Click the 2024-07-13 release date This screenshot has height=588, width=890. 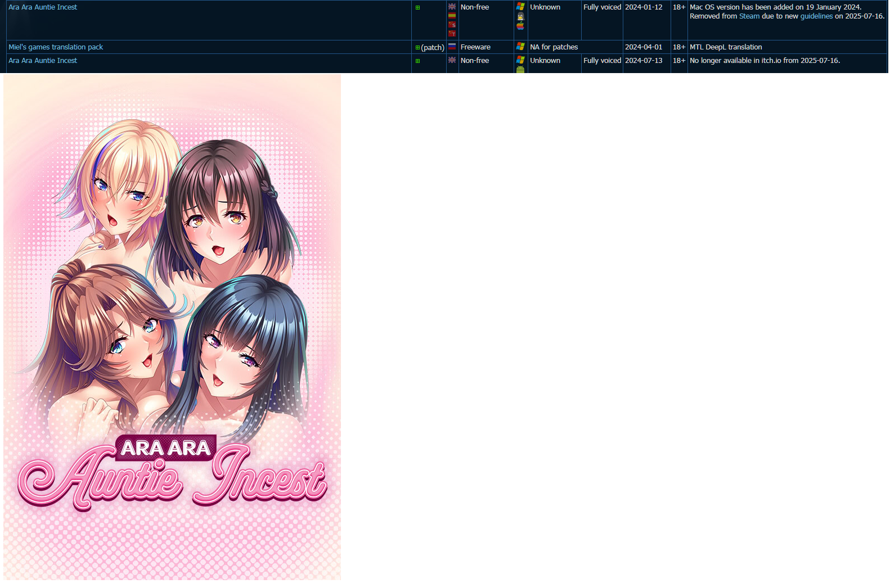click(x=644, y=61)
